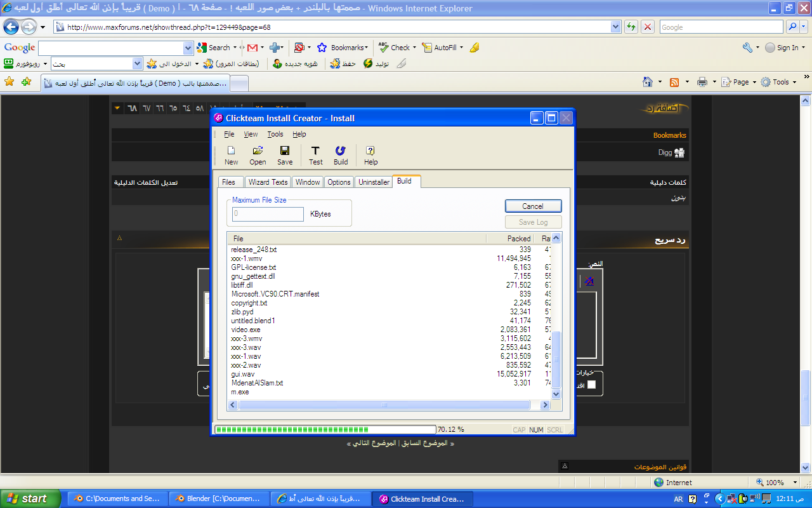812x508 pixels.
Task: Click the Bookmarks star icon in Google Toolbar
Action: (x=322, y=48)
